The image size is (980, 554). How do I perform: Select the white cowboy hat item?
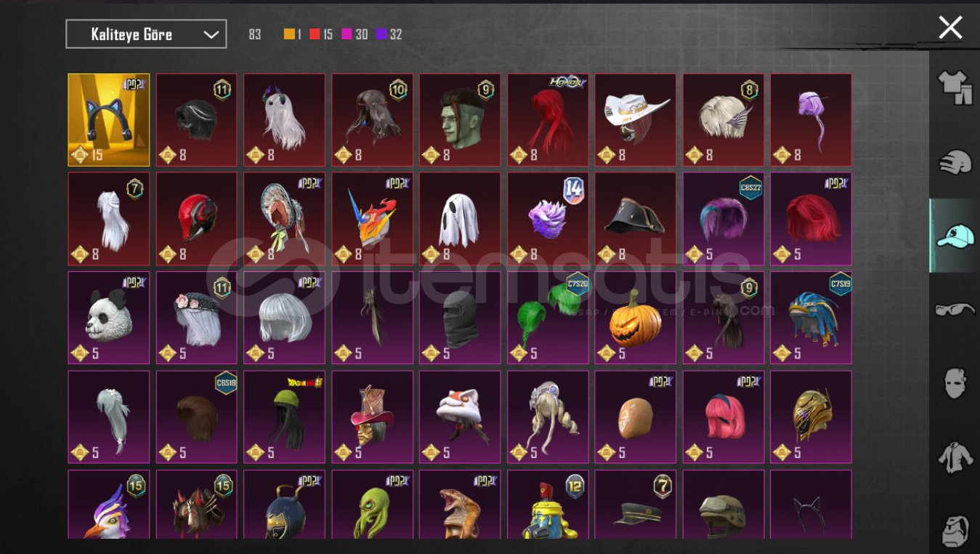point(636,120)
